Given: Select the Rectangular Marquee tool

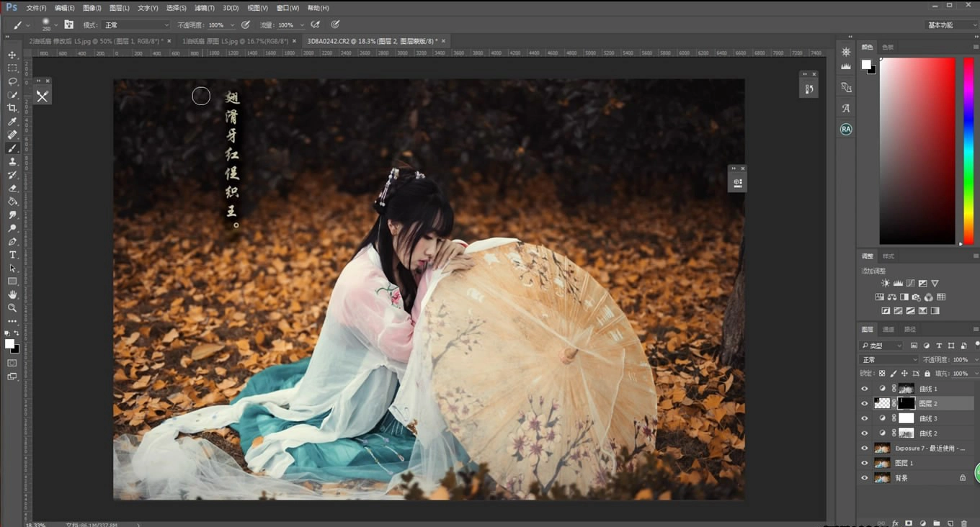Looking at the screenshot, I should coord(12,68).
